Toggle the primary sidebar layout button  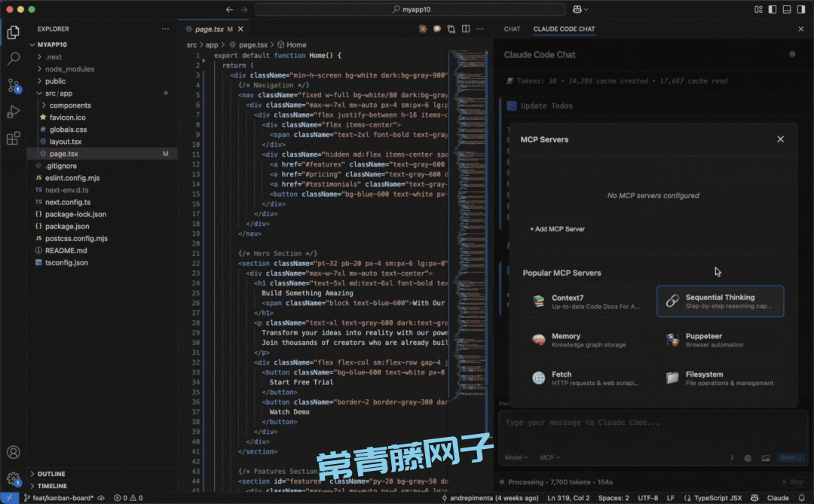point(773,9)
